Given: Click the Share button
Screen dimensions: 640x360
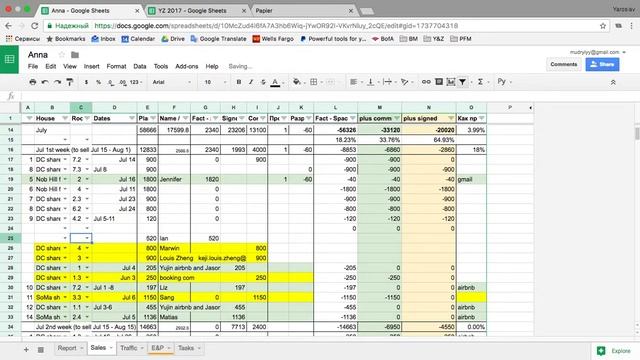Looking at the screenshot, I should 602,64.
